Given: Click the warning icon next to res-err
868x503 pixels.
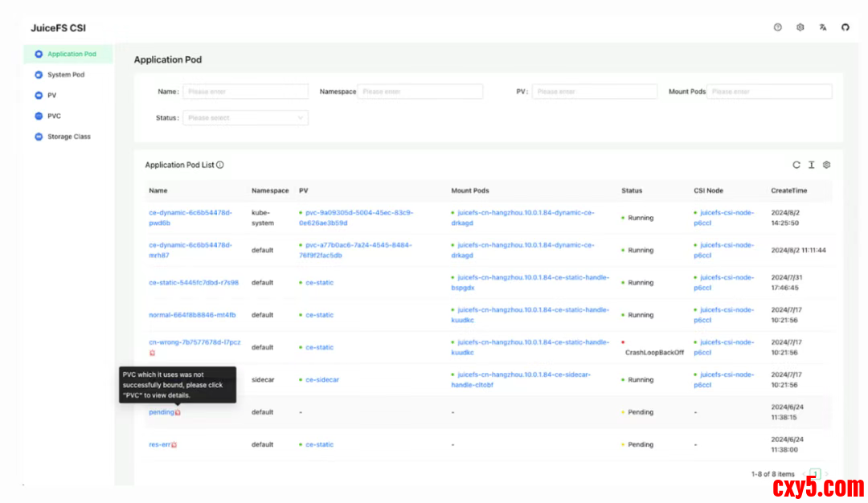Looking at the screenshot, I should pos(174,444).
